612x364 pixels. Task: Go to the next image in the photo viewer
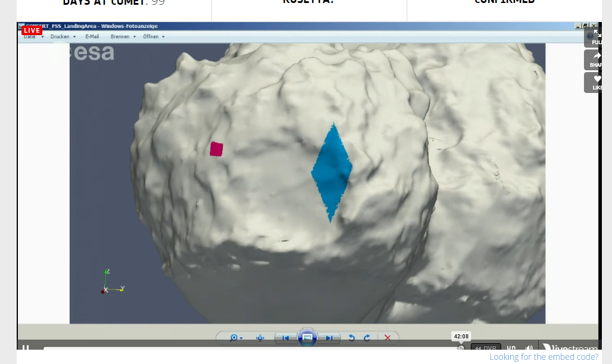point(329,338)
